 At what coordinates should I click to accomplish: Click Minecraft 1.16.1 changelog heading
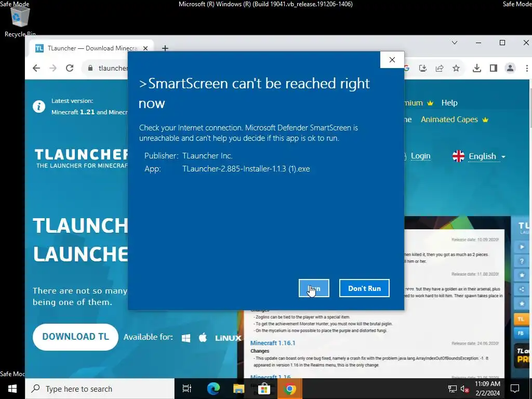272,343
